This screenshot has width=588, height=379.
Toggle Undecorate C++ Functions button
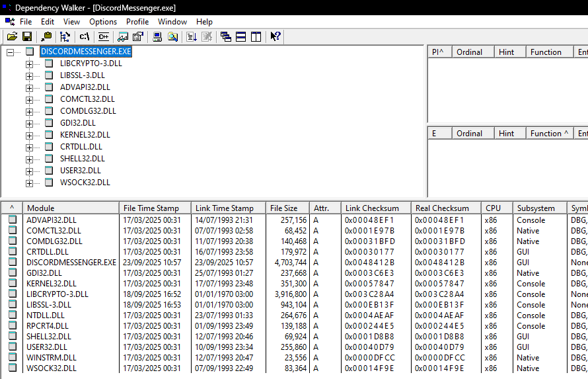pyautogui.click(x=104, y=37)
